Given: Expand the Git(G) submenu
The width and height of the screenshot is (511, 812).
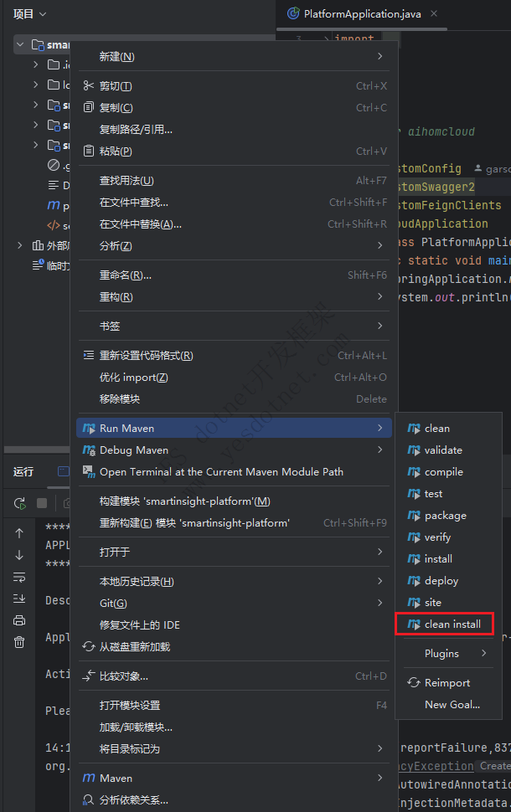Looking at the screenshot, I should (234, 603).
